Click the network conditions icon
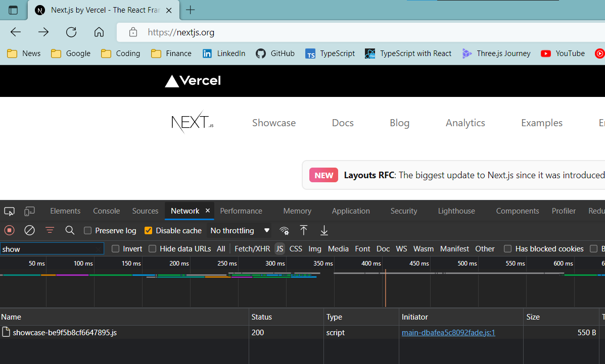 tap(284, 230)
